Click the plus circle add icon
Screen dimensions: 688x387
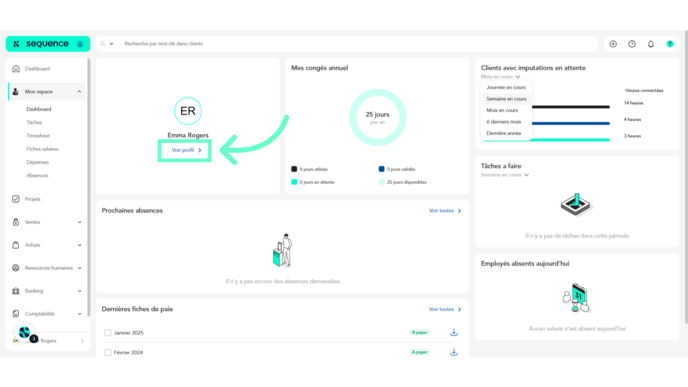coord(613,44)
